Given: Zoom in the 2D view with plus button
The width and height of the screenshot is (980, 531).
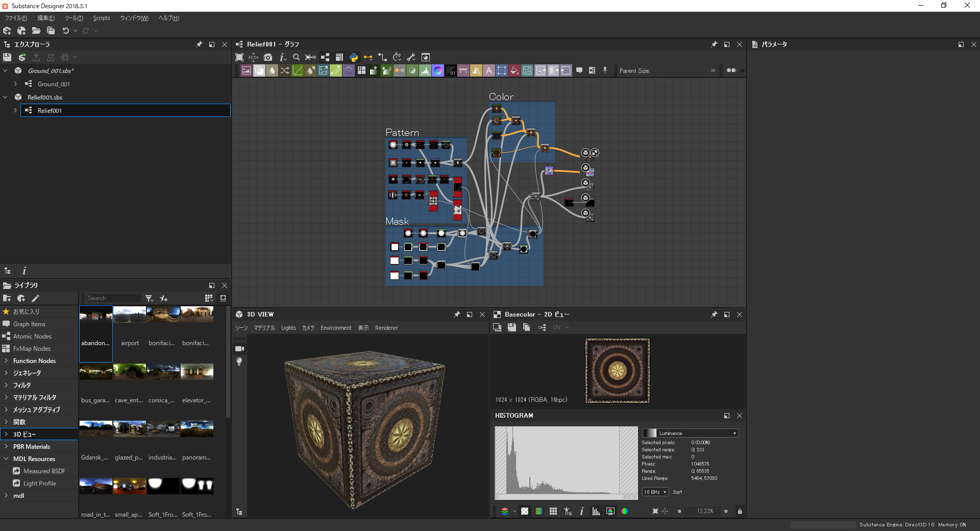Looking at the screenshot, I should [726, 511].
